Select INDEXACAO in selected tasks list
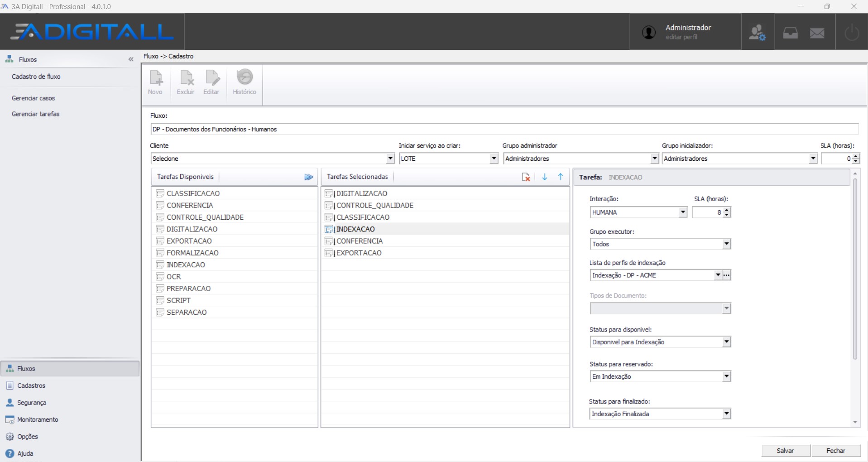This screenshot has width=868, height=462. (x=446, y=229)
